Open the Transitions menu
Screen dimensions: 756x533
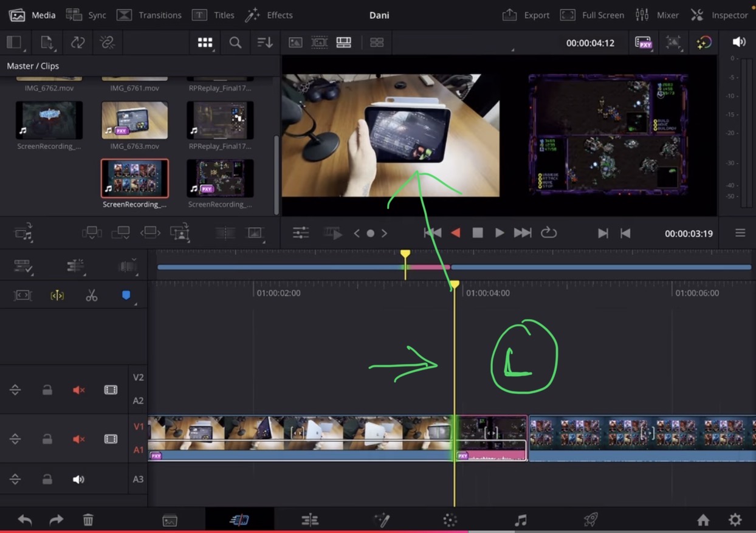pos(149,15)
